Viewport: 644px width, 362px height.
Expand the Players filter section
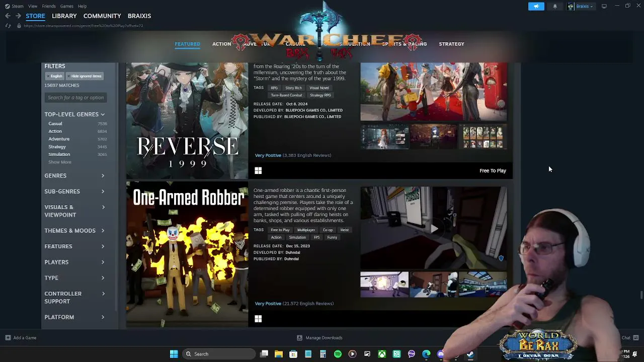(x=74, y=262)
